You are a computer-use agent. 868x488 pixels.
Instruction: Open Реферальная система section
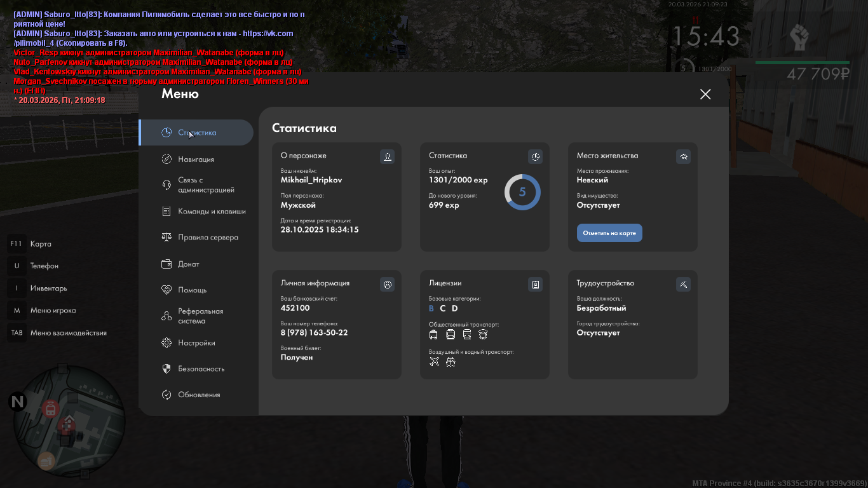[x=200, y=316]
